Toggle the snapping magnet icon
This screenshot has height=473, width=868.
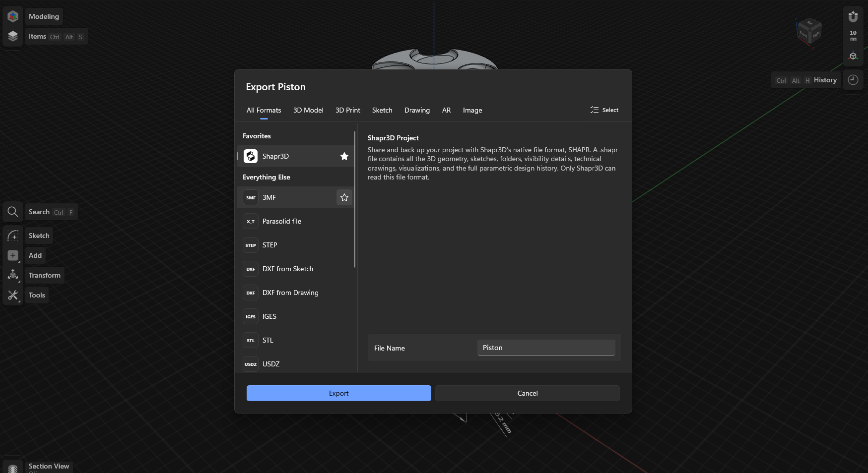pos(853,16)
